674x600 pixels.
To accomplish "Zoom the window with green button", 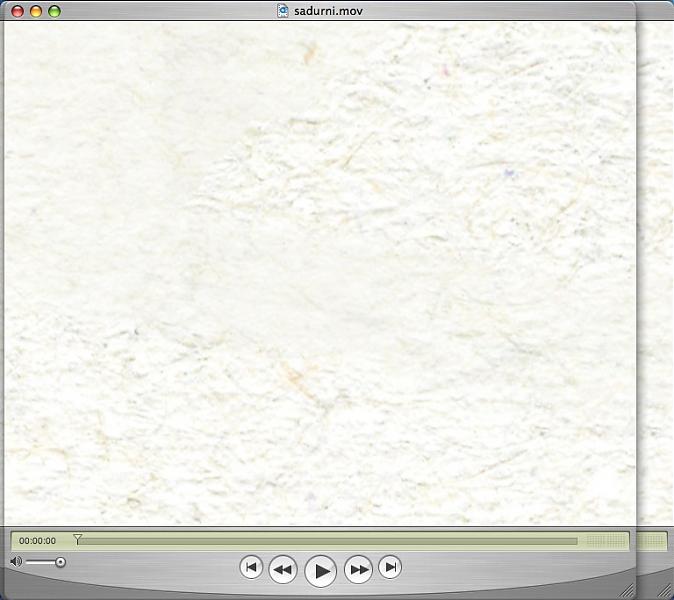I will tap(55, 11).
